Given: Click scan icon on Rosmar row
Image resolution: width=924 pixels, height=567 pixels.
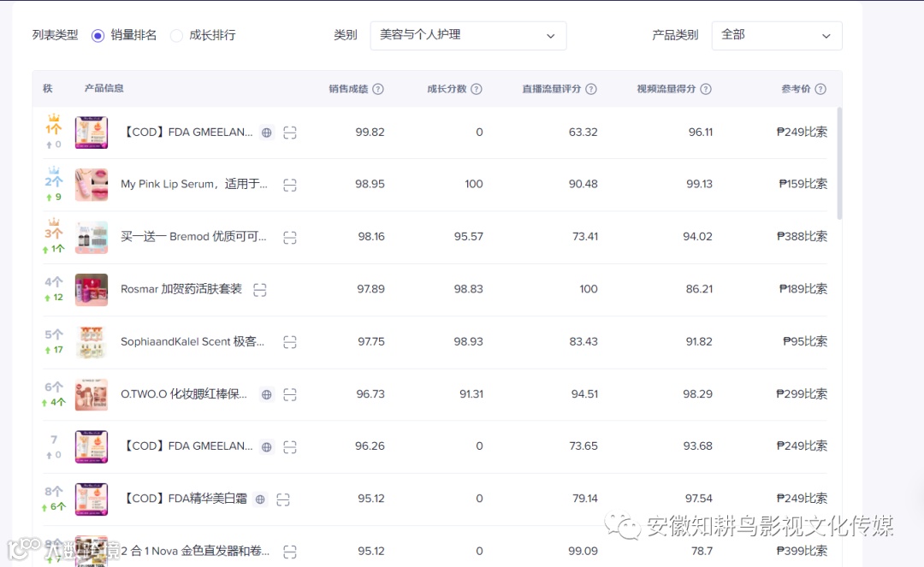Looking at the screenshot, I should (260, 290).
